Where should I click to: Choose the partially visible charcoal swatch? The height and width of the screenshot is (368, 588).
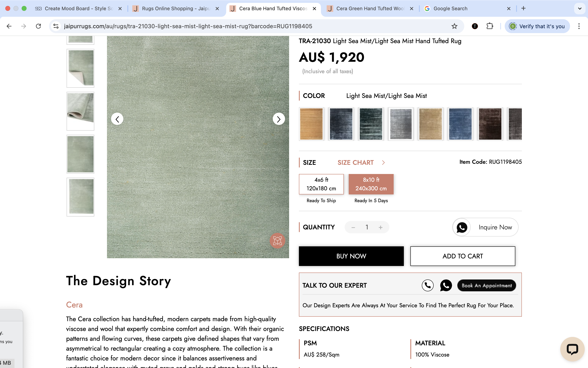[515, 124]
